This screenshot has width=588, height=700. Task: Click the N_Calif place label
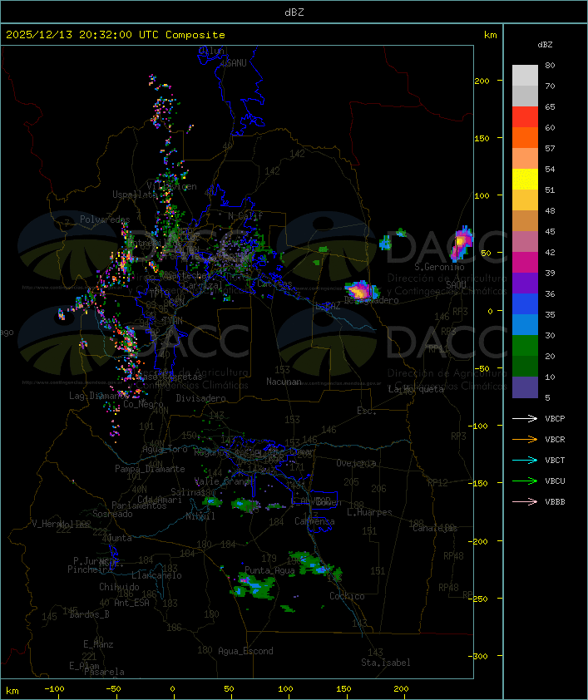(x=245, y=215)
